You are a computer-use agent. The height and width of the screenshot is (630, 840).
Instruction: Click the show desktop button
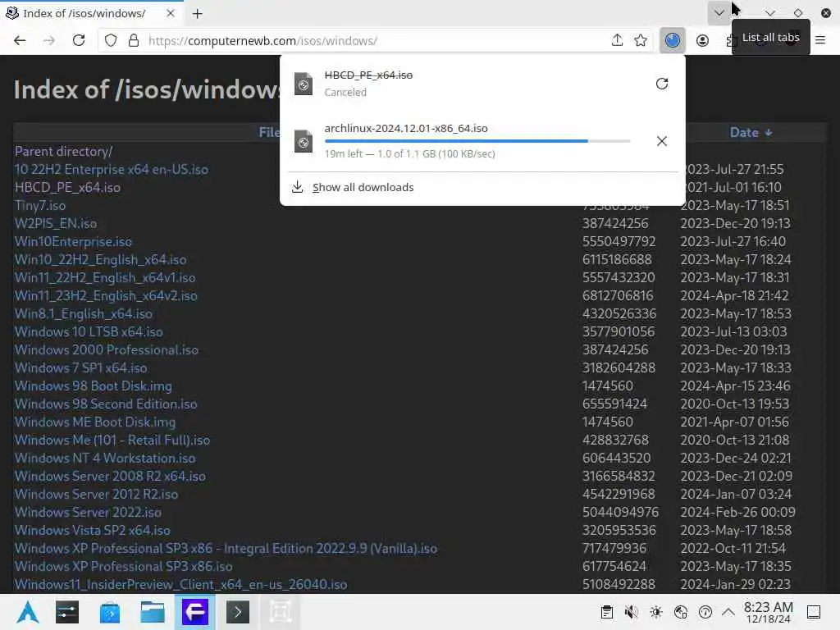[x=814, y=612]
